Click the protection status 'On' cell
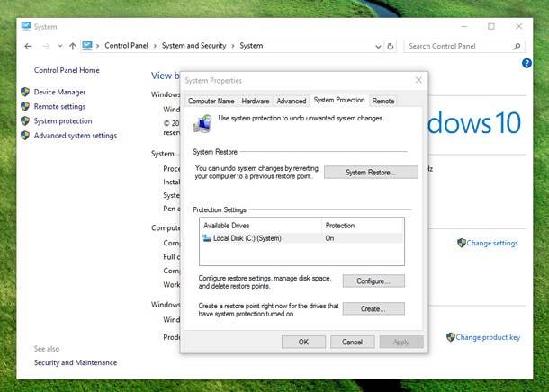Screen dimensions: 549x392 click(x=329, y=238)
